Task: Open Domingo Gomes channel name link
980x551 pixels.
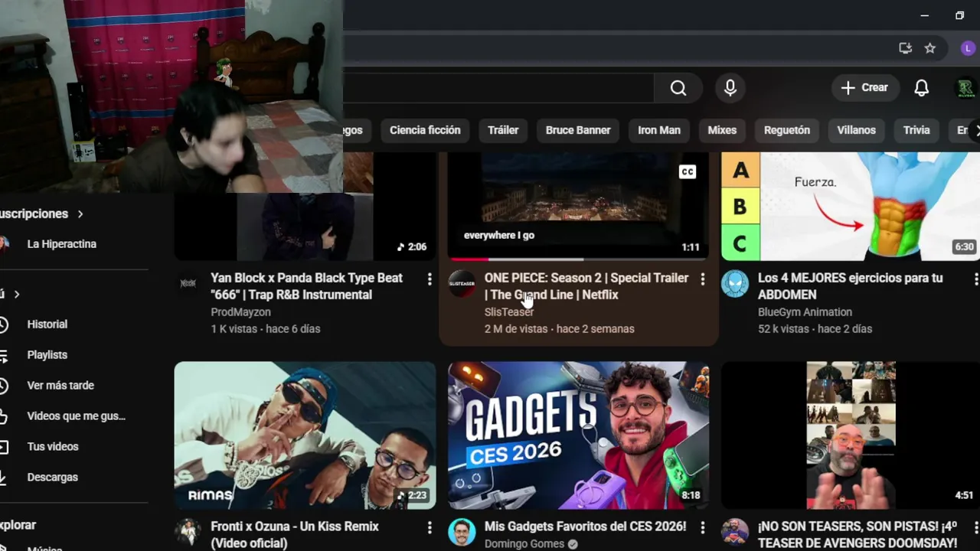Action: coord(524,544)
